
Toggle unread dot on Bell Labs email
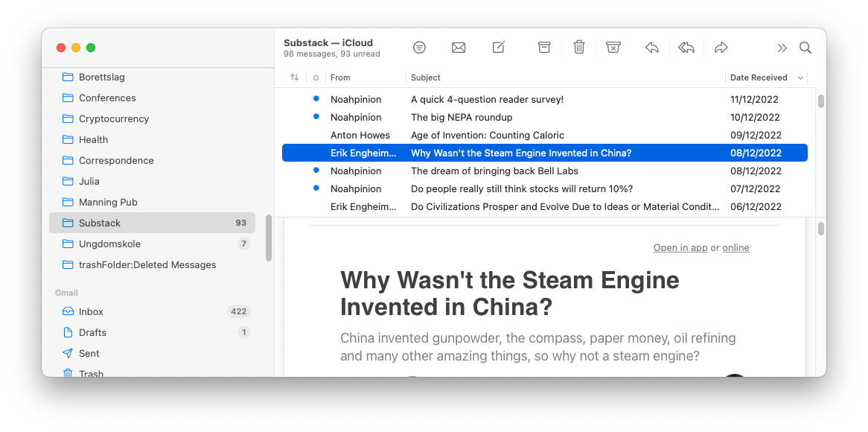click(x=316, y=170)
